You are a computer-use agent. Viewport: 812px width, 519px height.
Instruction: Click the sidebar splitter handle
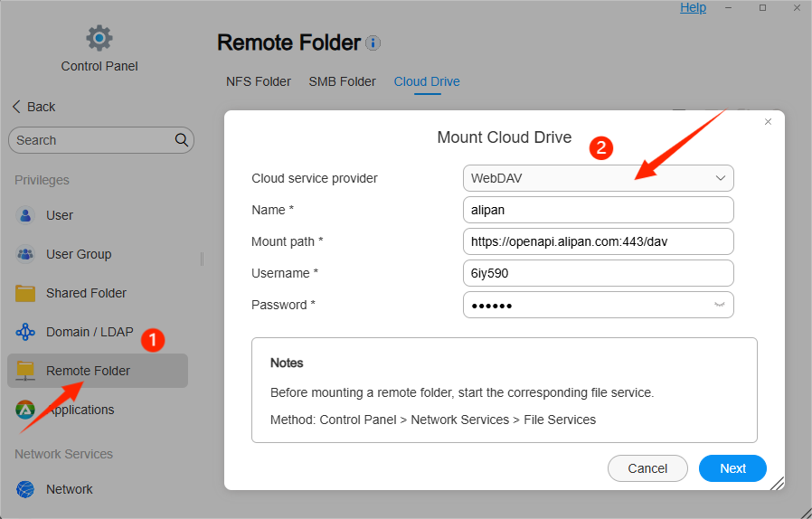pos(202,259)
